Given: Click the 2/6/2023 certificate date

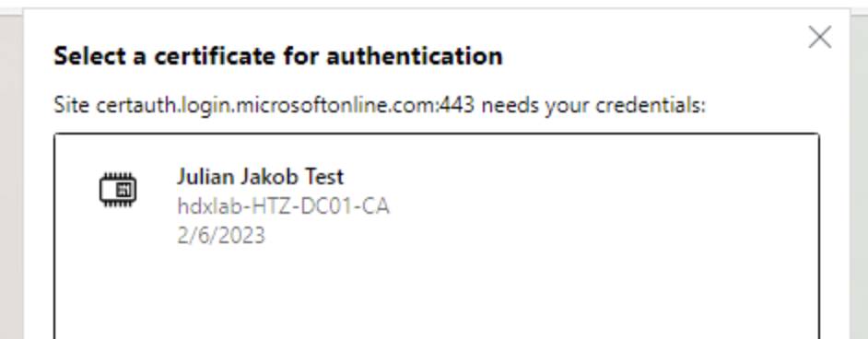Looking at the screenshot, I should point(221,236).
